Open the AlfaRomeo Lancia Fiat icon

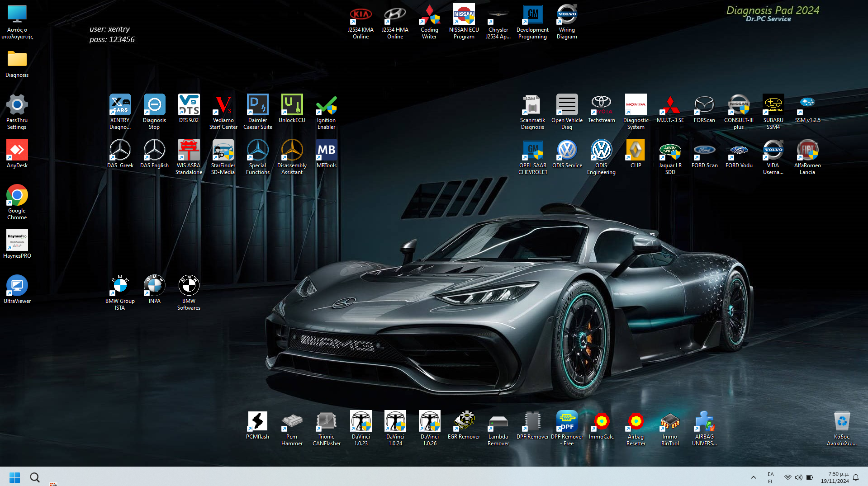(x=807, y=156)
